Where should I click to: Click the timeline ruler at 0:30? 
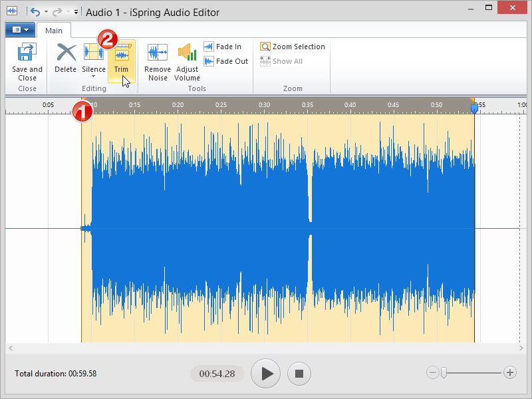[264, 105]
